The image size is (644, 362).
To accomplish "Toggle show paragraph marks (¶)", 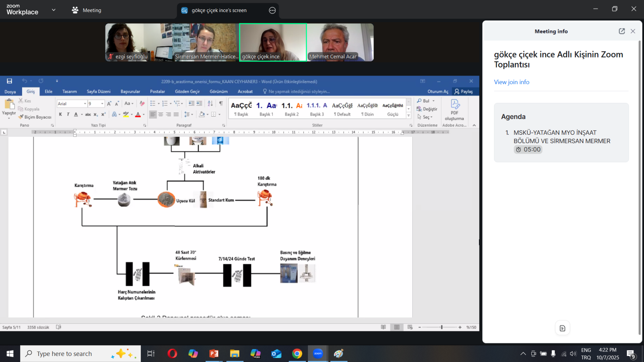I will coord(221,104).
